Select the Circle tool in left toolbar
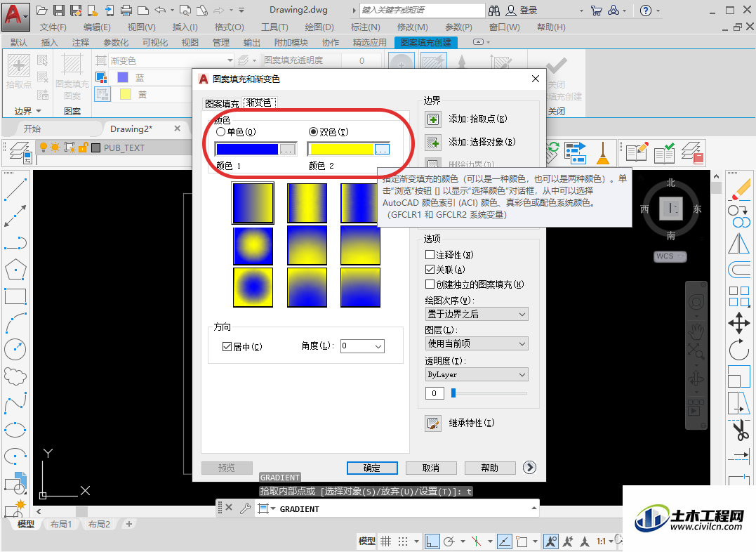This screenshot has width=756, height=552. pos(15,349)
